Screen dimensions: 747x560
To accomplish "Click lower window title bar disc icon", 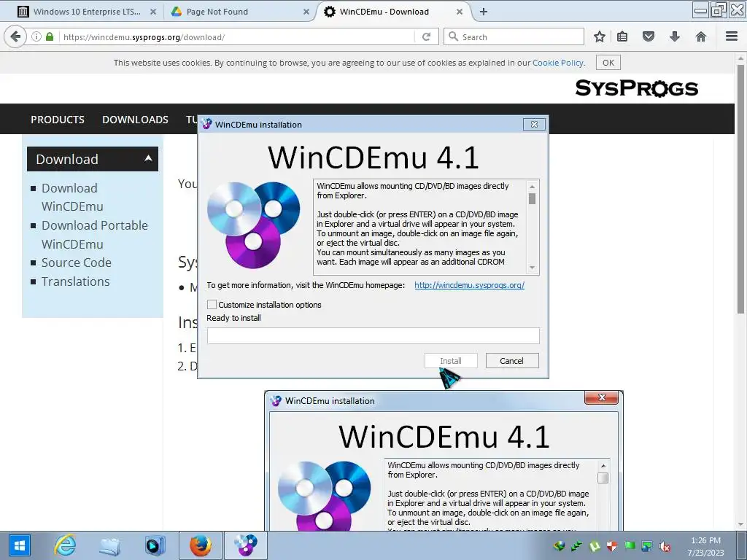I will click(x=275, y=400).
